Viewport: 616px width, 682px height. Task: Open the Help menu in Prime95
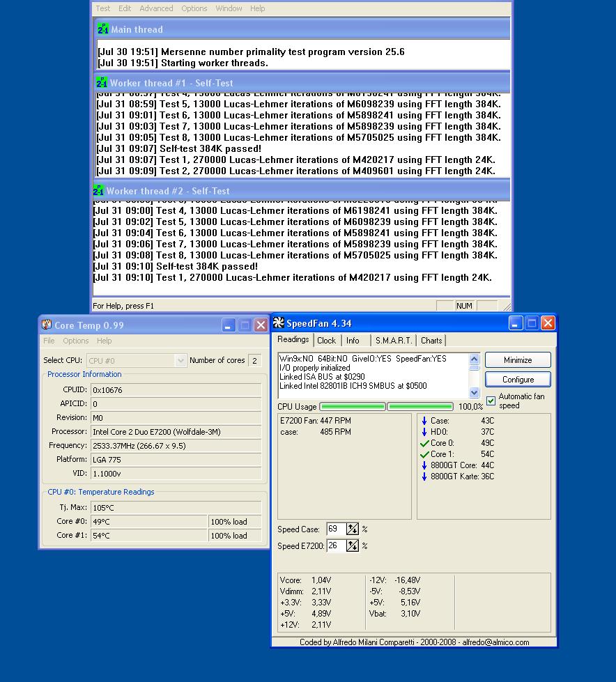258,8
